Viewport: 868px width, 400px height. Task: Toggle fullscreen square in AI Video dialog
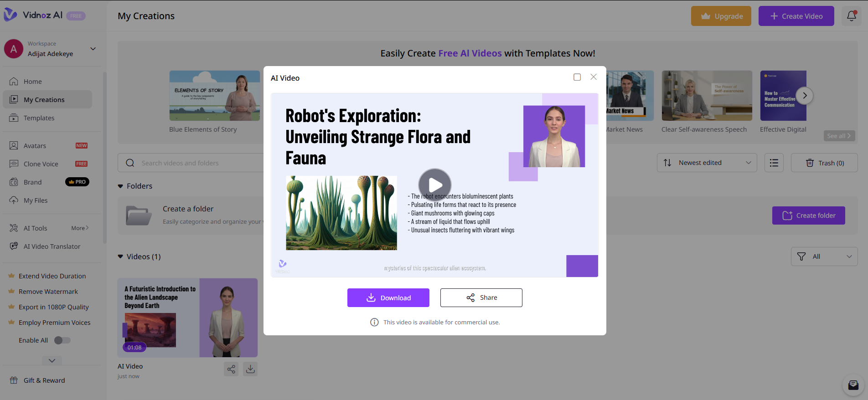pyautogui.click(x=577, y=77)
